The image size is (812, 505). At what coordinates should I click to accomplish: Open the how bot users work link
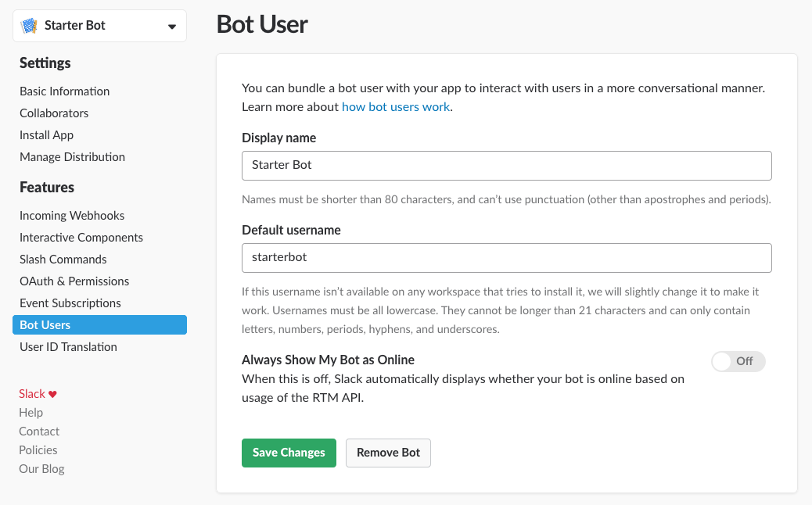pos(396,106)
